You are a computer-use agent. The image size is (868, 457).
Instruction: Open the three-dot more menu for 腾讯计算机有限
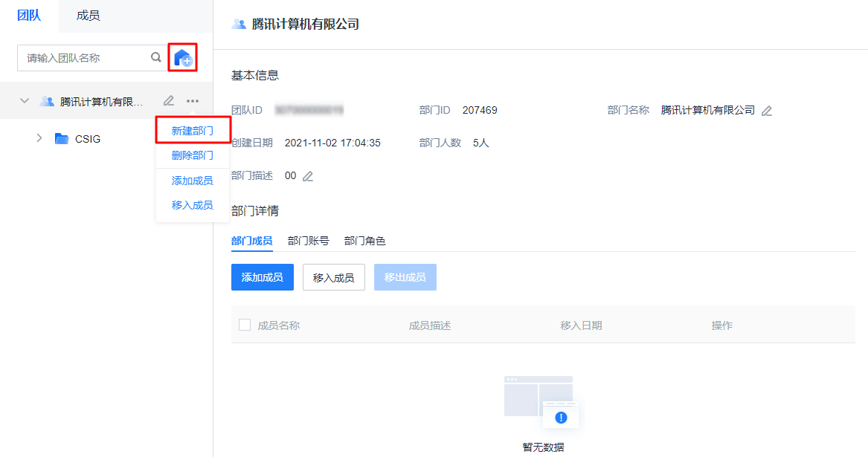tap(193, 101)
